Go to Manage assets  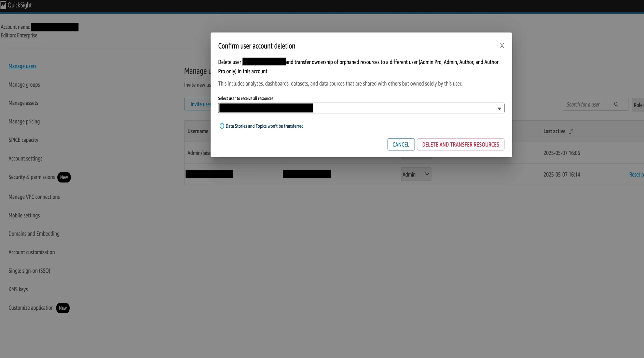click(x=23, y=103)
